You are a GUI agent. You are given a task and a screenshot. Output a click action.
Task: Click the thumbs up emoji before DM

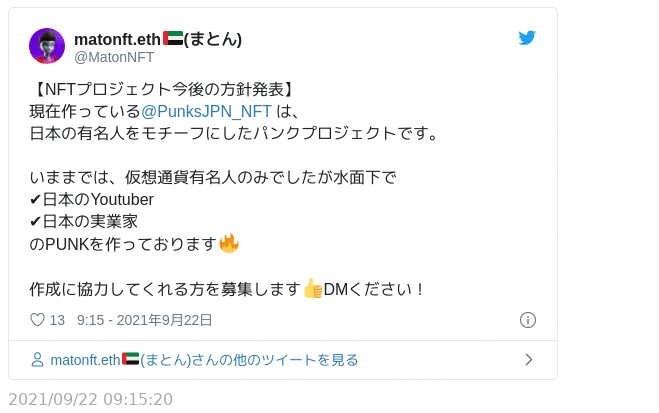point(312,289)
